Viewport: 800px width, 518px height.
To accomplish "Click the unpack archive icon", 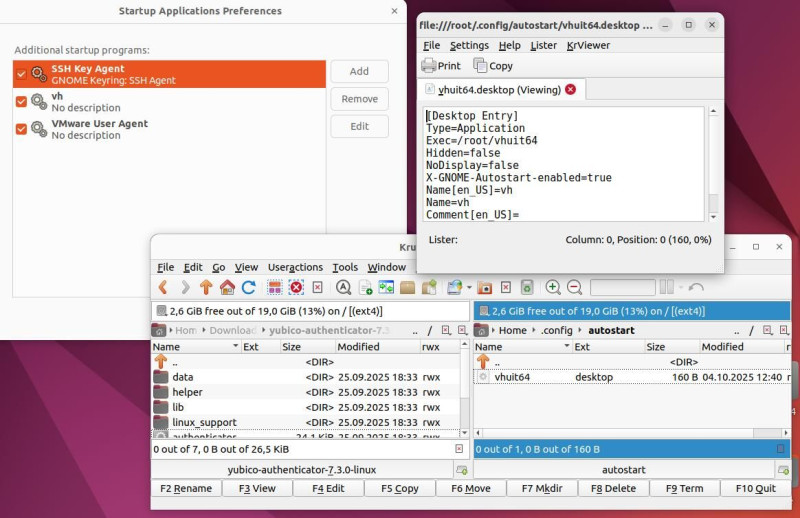I will pos(429,288).
